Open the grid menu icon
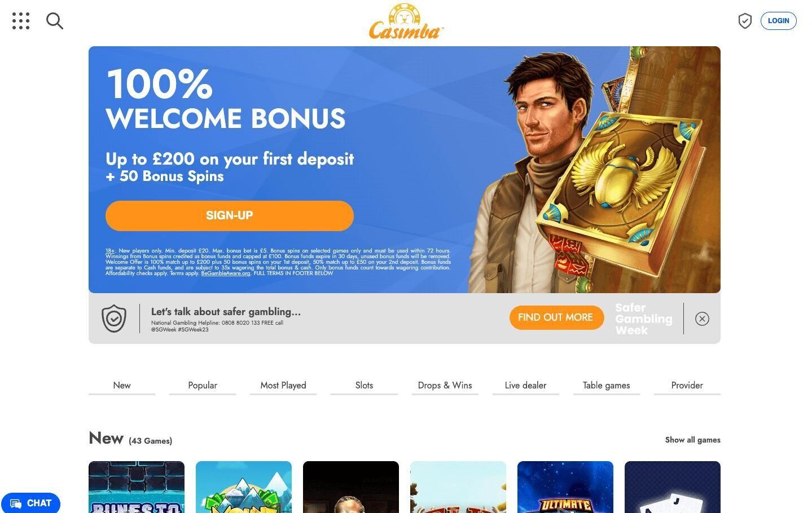812x513 pixels. (21, 21)
